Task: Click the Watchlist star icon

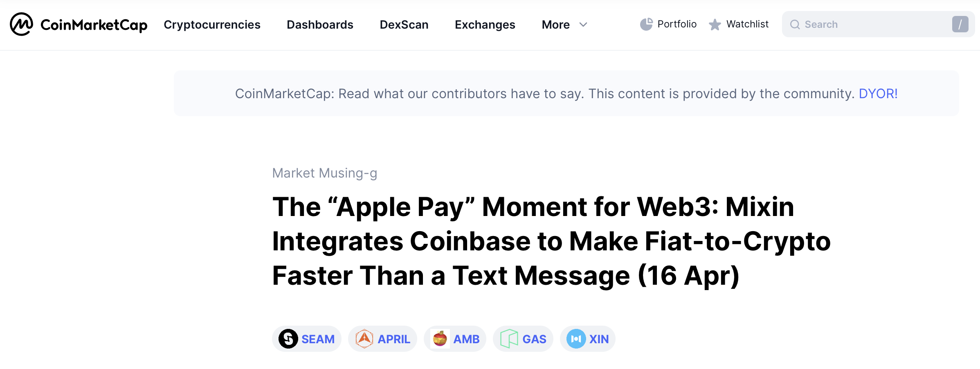Action: (x=715, y=25)
